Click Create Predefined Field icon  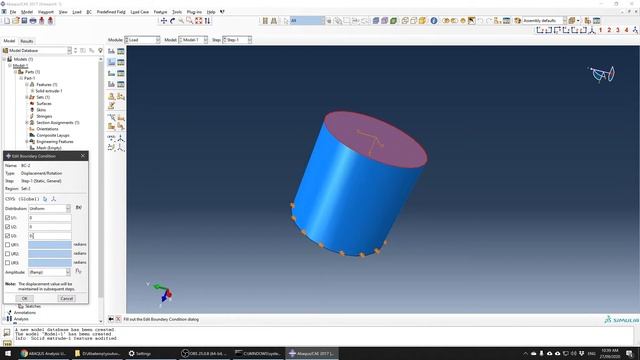click(x=111, y=73)
